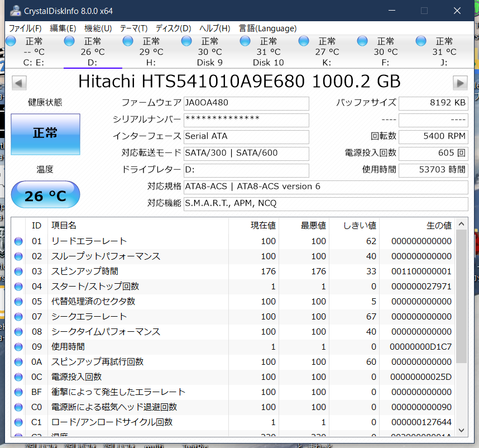Click the CrystalDiskInfo app icon in title bar
This screenshot has height=448, width=479.
[x=16, y=11]
